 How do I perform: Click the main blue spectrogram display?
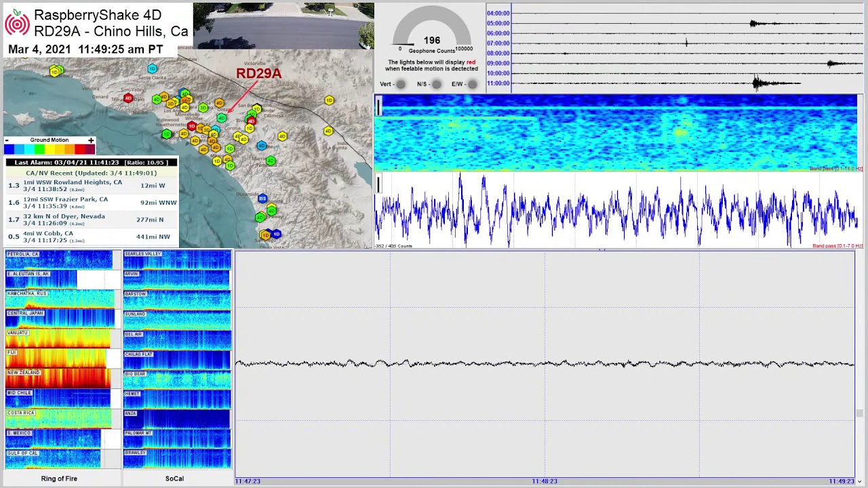[x=616, y=132]
